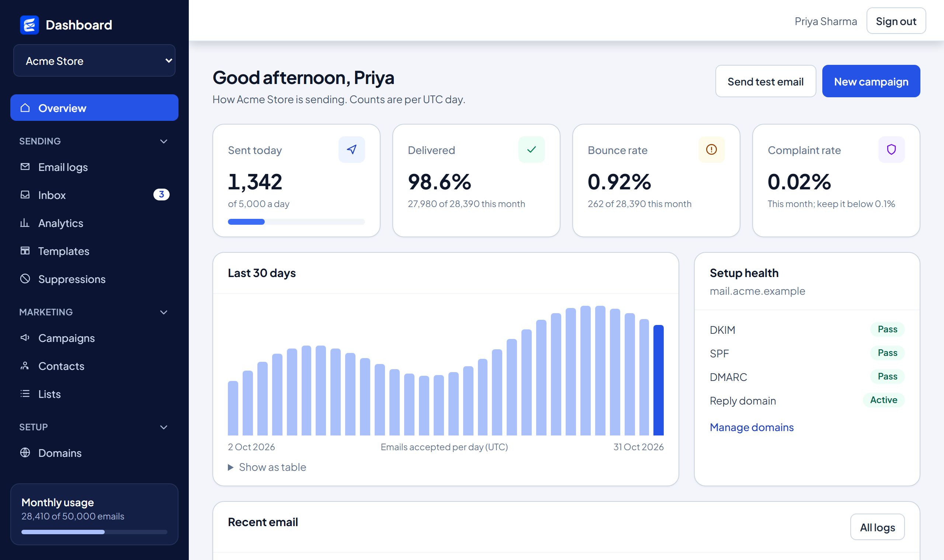Open the Manage domains link
The height and width of the screenshot is (560, 944).
click(x=752, y=427)
